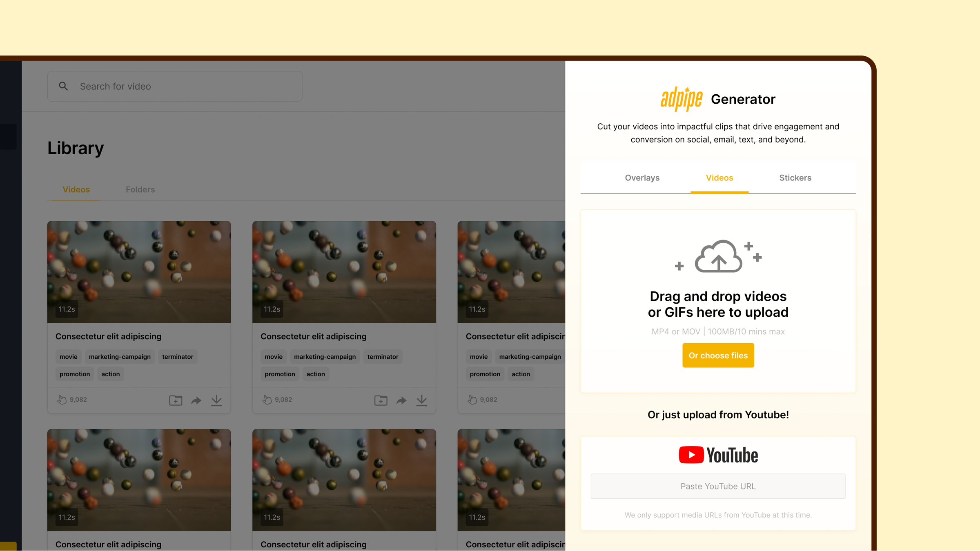The image size is (980, 551).
Task: Click promotion tag on second card
Action: 280,374
